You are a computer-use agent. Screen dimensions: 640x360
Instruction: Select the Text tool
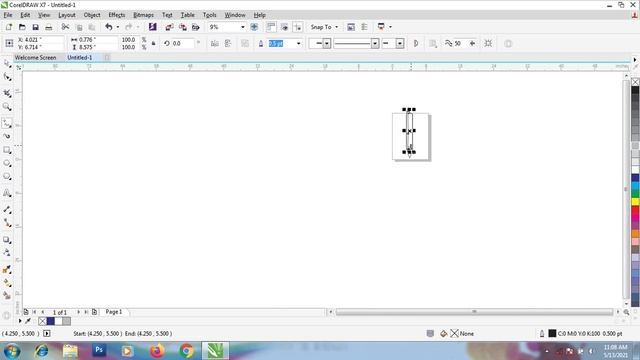click(x=7, y=193)
